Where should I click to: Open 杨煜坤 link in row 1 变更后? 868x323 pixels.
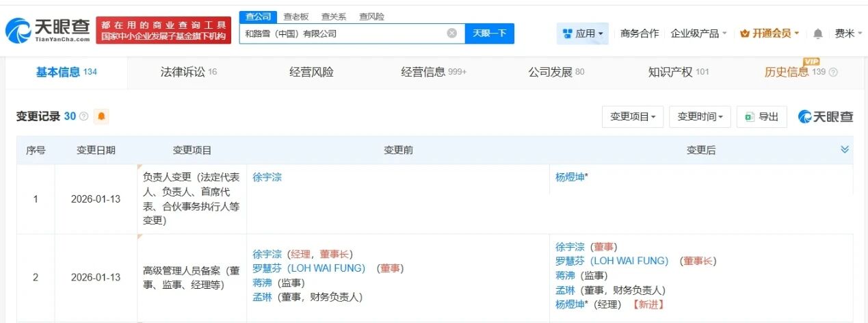570,177
